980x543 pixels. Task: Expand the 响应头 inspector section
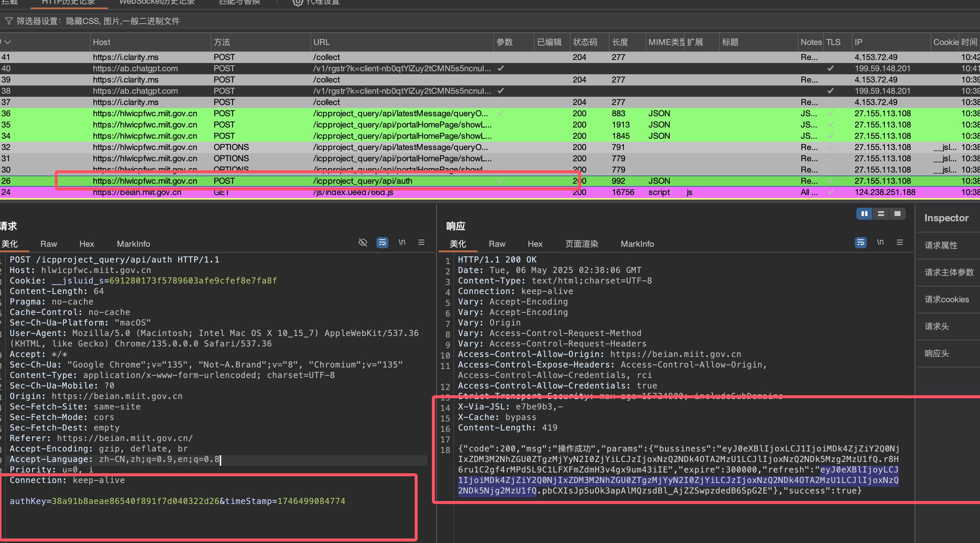(936, 354)
